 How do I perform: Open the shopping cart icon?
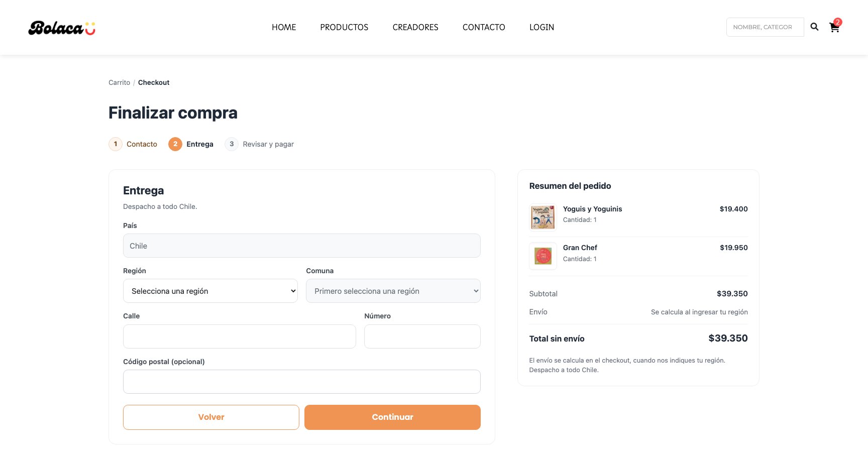[834, 27]
